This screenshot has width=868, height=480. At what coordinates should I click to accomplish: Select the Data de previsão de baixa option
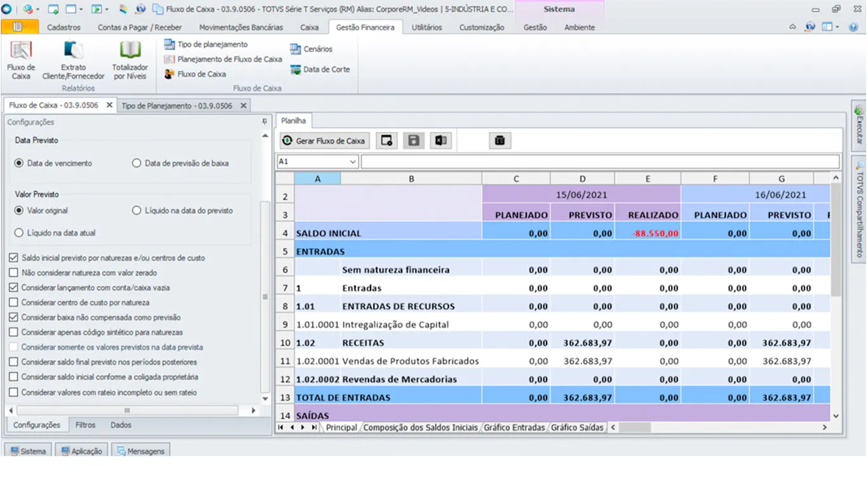point(137,163)
